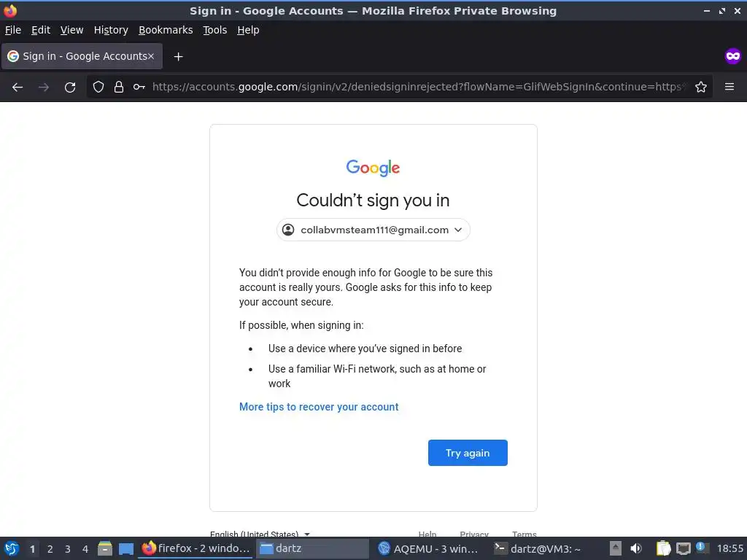Viewport: 747px width, 560px height.
Task: Click the Google logo
Action: (x=373, y=168)
